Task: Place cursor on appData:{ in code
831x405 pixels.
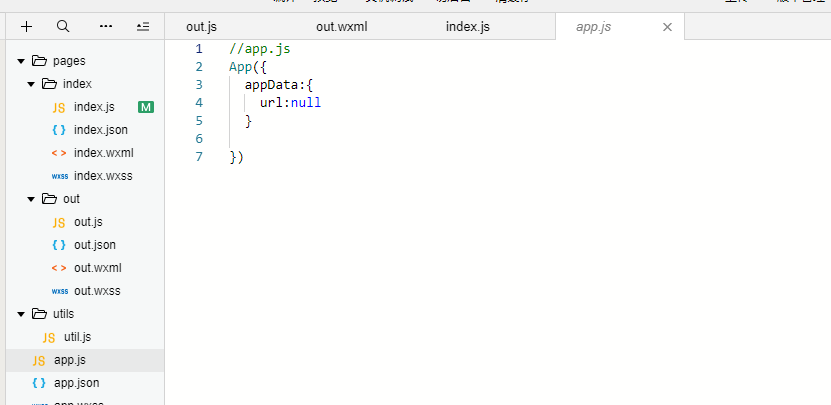Action: [279, 85]
